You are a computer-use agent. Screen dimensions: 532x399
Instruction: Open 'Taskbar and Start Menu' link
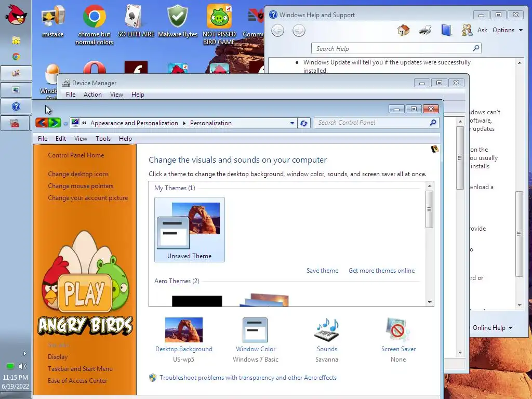coord(80,369)
